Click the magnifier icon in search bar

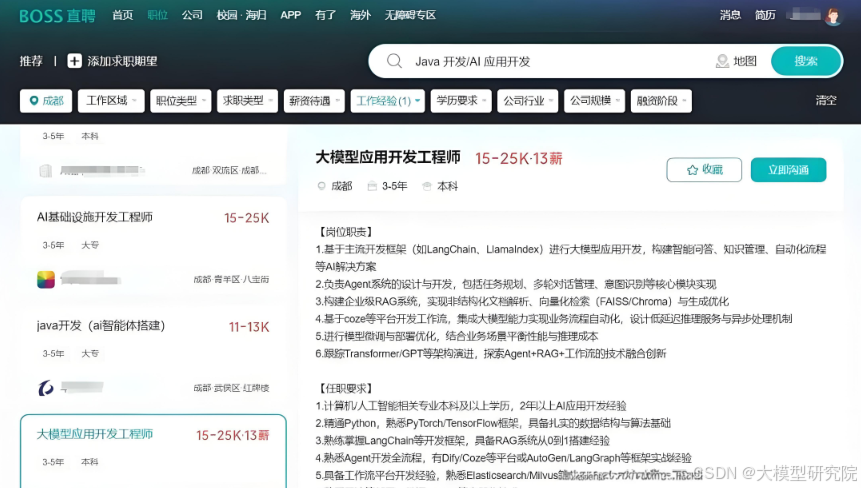[x=394, y=61]
